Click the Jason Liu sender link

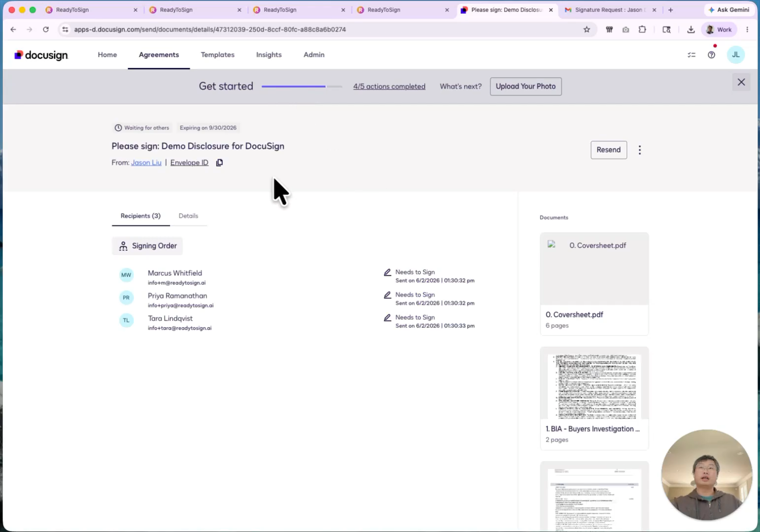(x=146, y=163)
